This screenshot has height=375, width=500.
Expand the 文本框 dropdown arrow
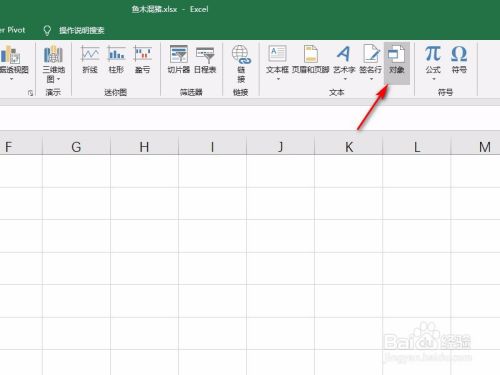point(278,79)
